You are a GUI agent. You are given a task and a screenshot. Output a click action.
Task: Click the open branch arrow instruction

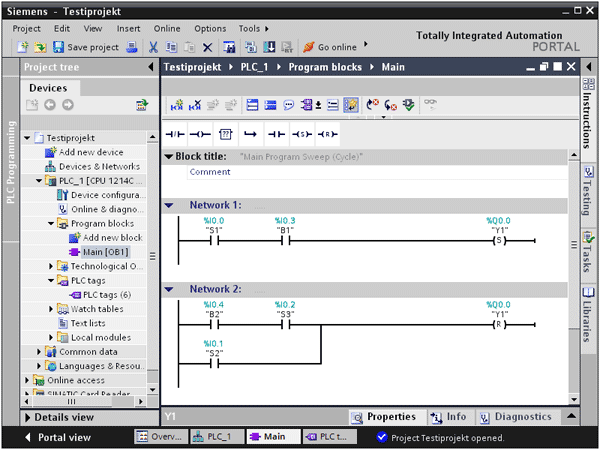251,134
